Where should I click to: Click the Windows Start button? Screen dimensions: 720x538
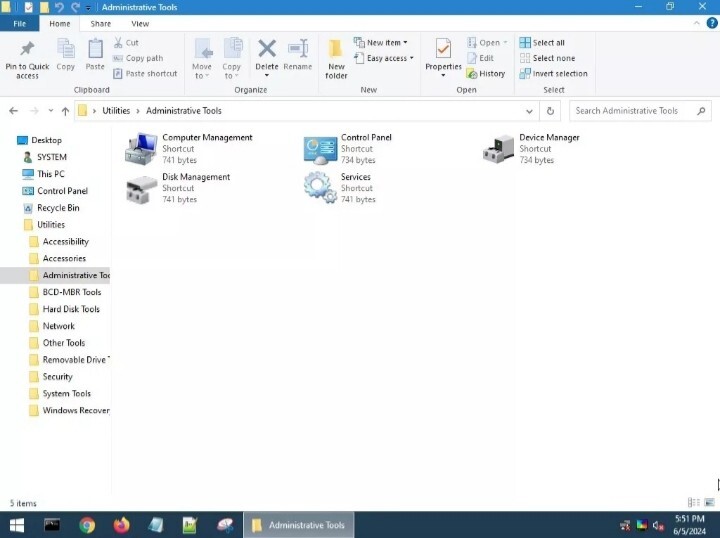coord(17,525)
